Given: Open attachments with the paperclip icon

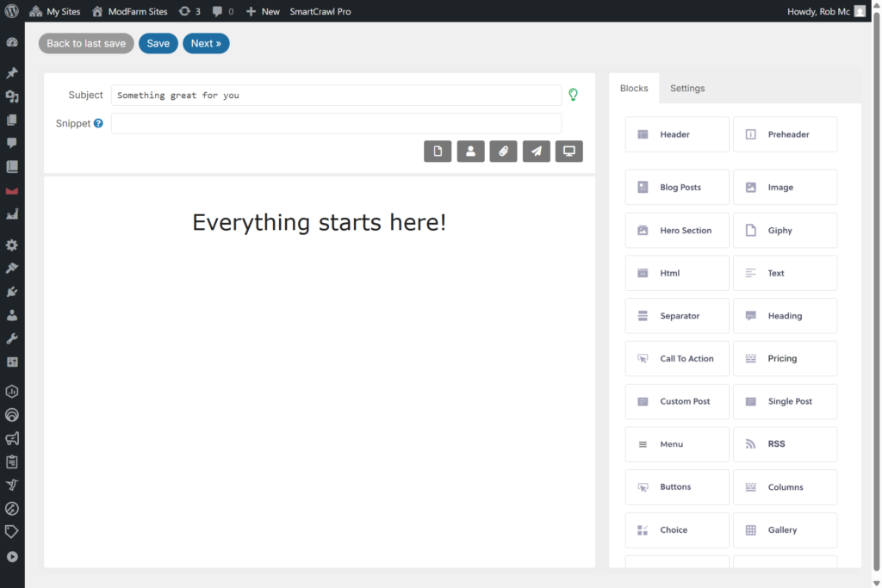Looking at the screenshot, I should [x=503, y=152].
